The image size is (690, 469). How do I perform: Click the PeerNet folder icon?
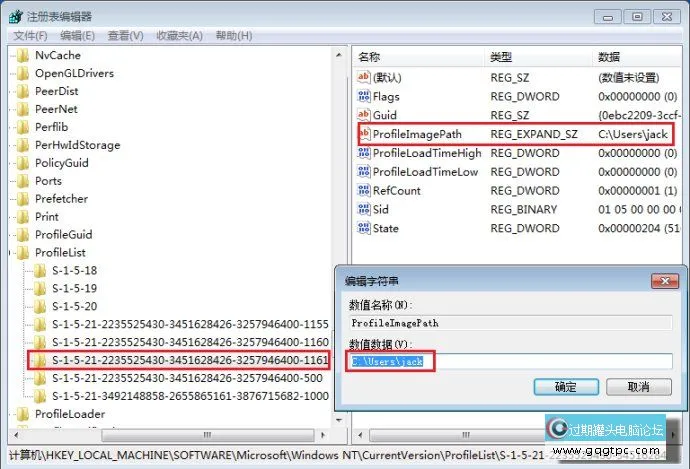pyautogui.click(x=23, y=109)
